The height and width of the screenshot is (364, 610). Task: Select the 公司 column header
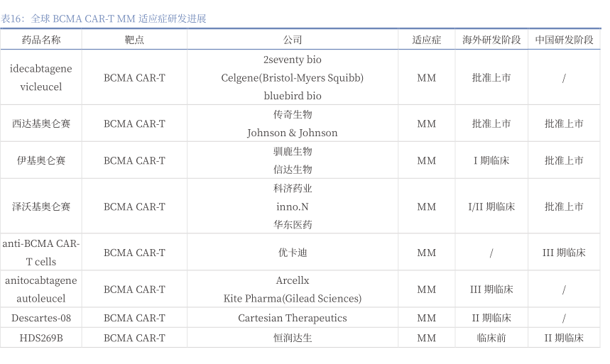point(292,40)
